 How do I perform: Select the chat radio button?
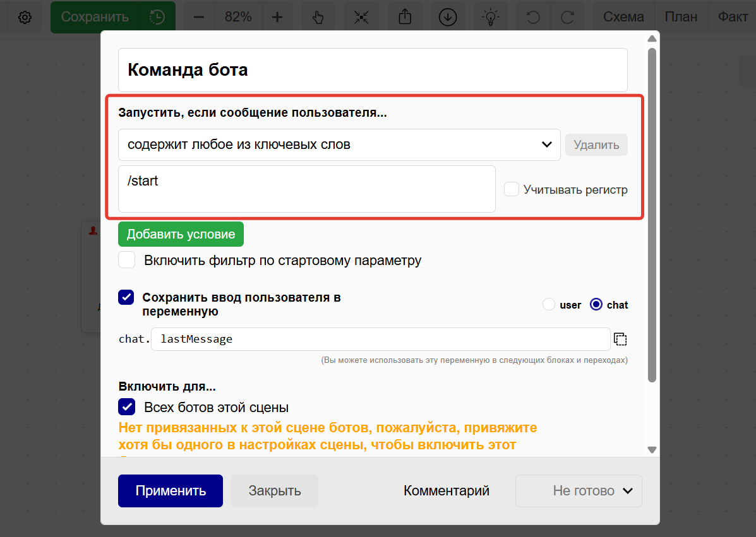point(596,304)
